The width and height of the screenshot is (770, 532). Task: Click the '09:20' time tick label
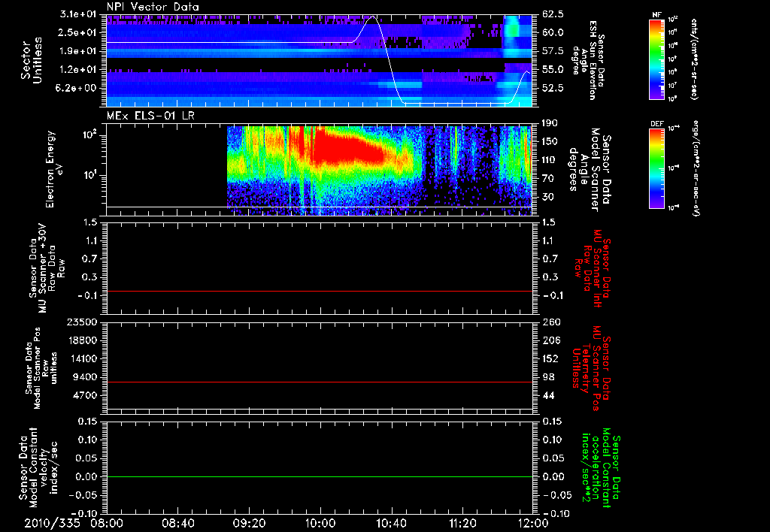[249, 523]
